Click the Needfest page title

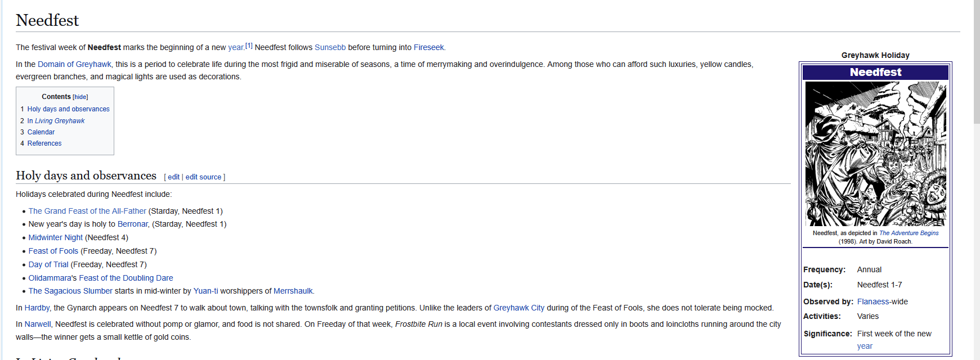pos(47,20)
